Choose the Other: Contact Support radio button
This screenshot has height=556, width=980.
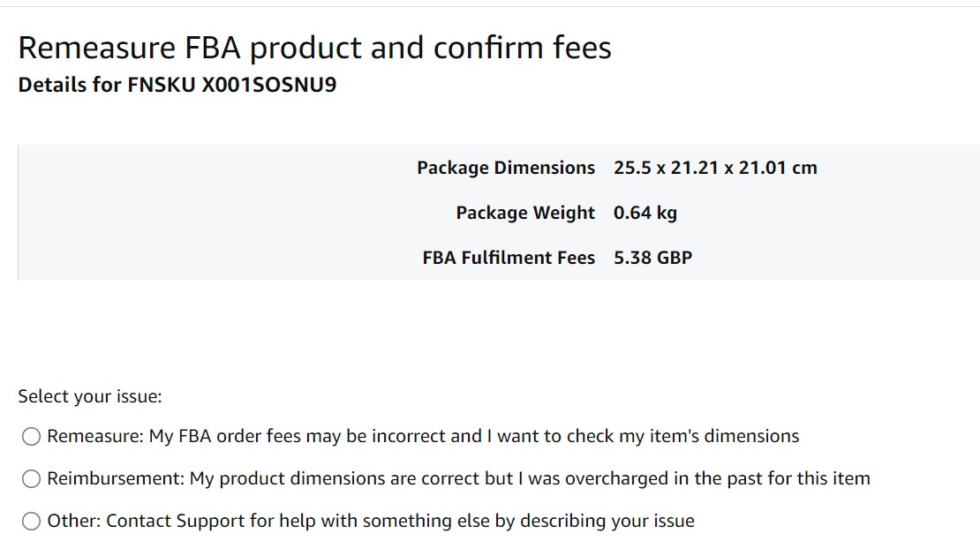tap(32, 521)
